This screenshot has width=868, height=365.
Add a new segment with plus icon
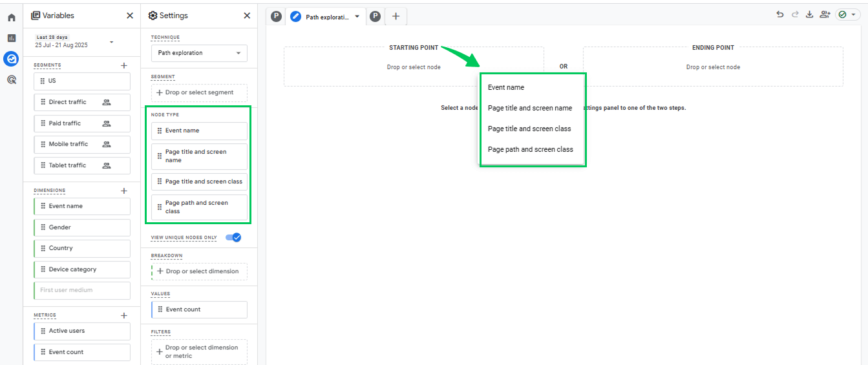click(x=124, y=65)
